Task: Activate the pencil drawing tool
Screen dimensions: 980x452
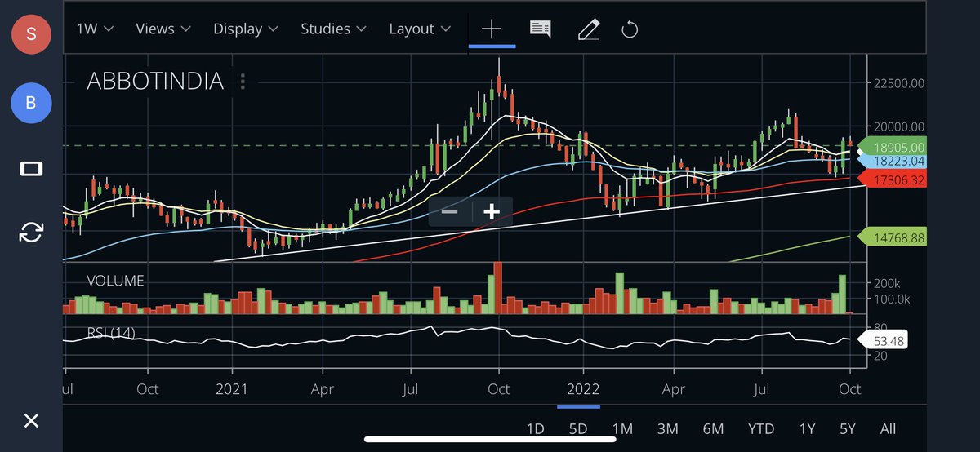Action: point(588,29)
